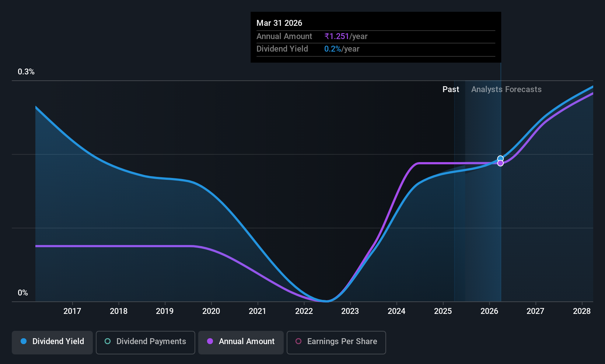Enable the Earnings Per Share series
605x364 pixels.
point(336,343)
